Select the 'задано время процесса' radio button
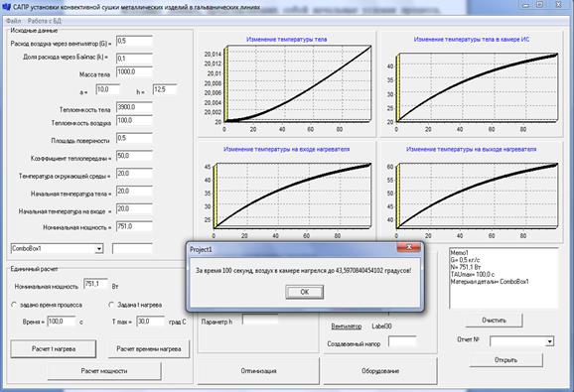This screenshot has height=392, width=574. (14, 305)
